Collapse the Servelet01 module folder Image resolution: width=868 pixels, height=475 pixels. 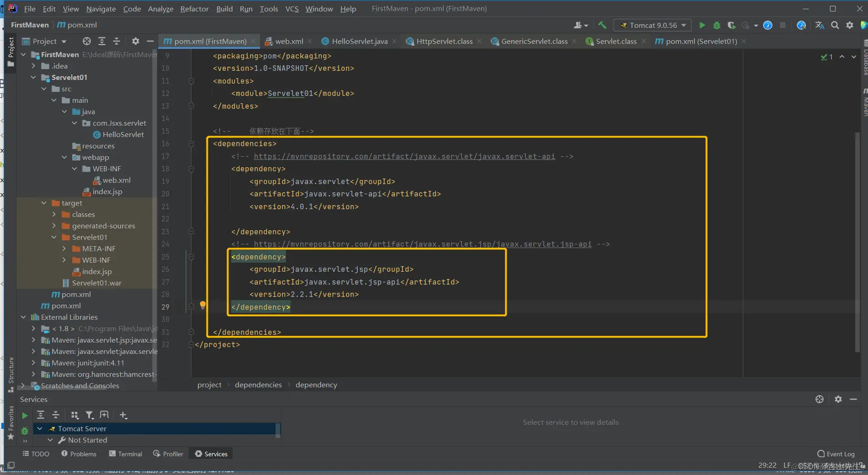tap(33, 77)
